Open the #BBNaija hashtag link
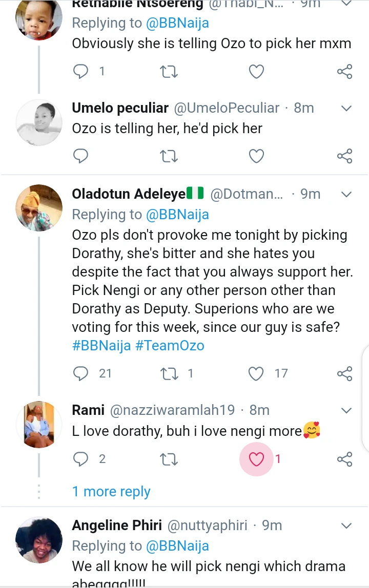The image size is (369, 588). point(100,345)
